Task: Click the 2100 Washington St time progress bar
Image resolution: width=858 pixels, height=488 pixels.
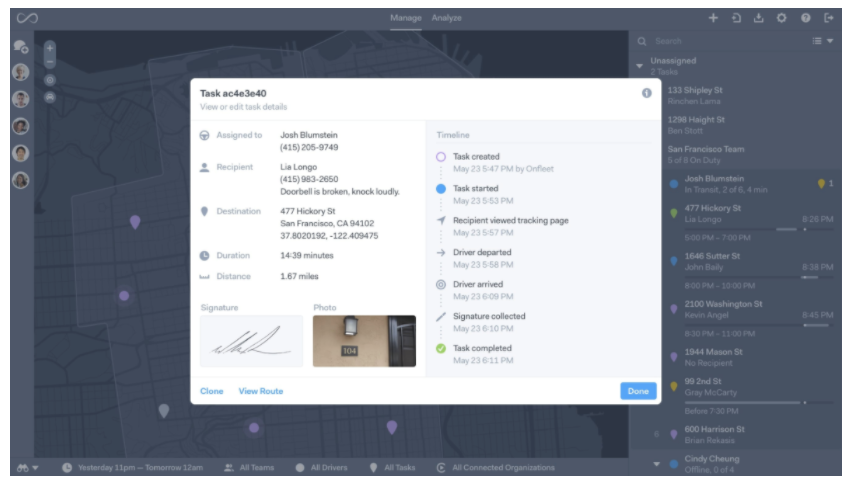Action: tap(759, 325)
